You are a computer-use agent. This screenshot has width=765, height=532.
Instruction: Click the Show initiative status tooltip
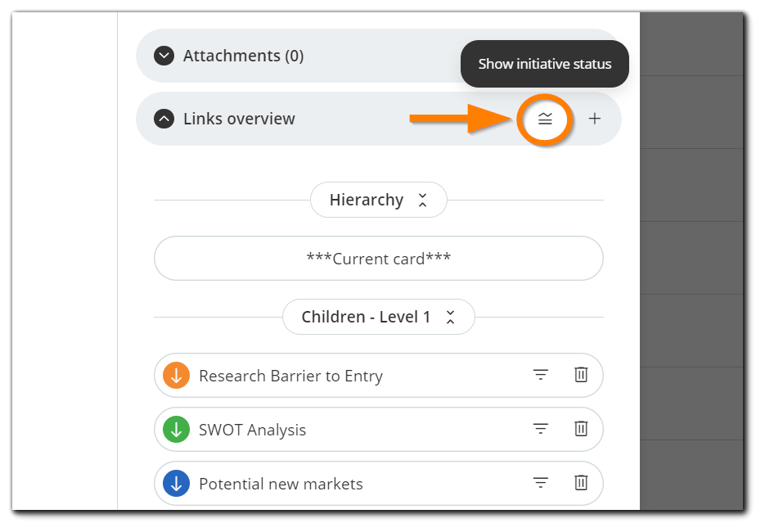tap(544, 64)
